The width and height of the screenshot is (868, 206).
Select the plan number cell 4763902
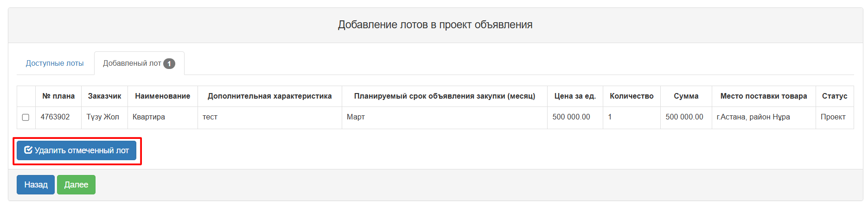(x=55, y=117)
